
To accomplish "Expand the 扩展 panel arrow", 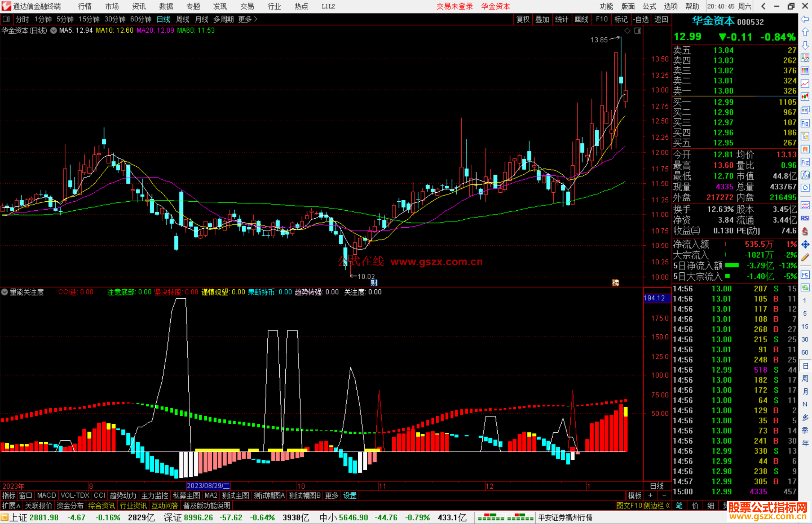I will click(x=11, y=506).
